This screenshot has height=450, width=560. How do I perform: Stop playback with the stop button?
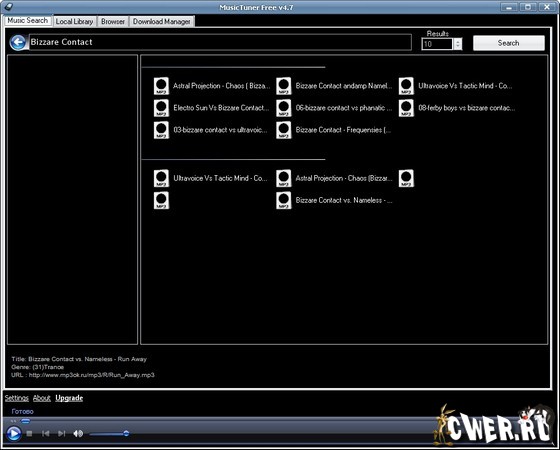pos(29,434)
